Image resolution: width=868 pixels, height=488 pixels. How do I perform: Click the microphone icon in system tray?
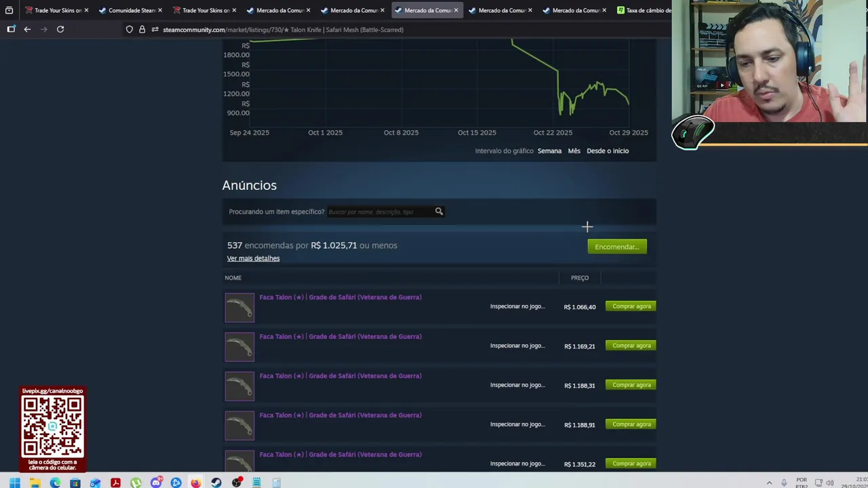pyautogui.click(x=784, y=483)
